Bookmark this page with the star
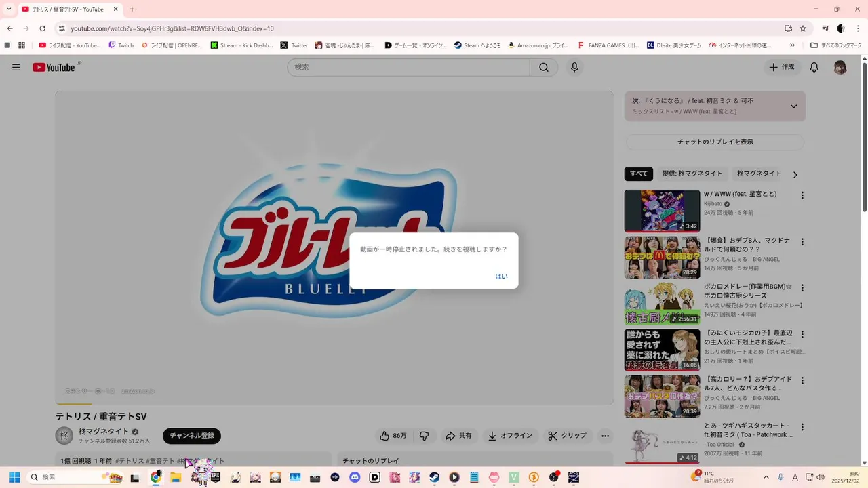 [803, 28]
